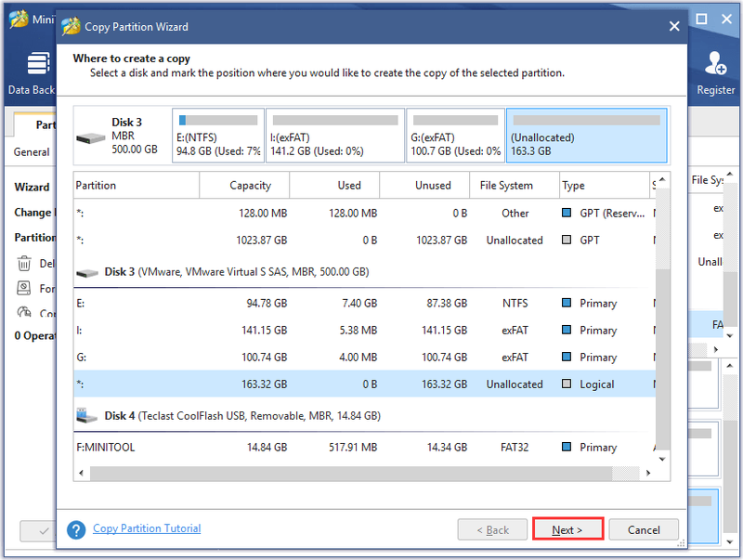Open the Copy Partition Tutorial link
This screenshot has width=743, height=560.
point(147,528)
